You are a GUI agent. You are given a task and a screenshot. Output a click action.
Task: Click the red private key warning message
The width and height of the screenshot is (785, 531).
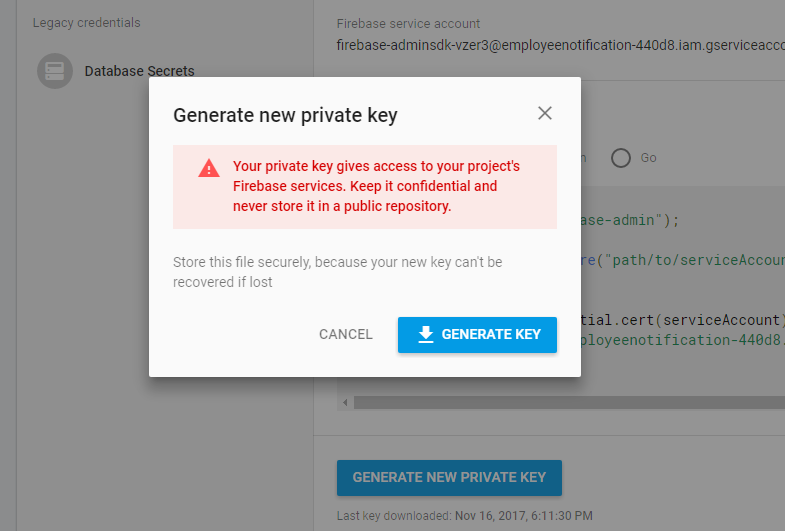(x=376, y=186)
